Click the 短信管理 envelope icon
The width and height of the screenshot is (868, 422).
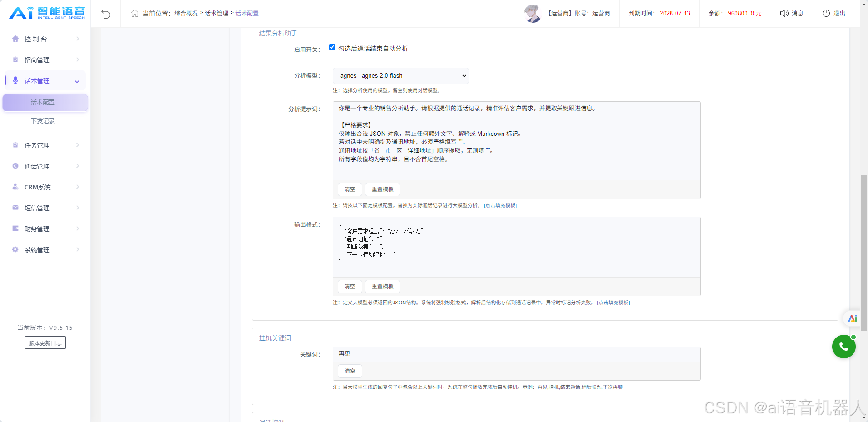click(x=15, y=208)
